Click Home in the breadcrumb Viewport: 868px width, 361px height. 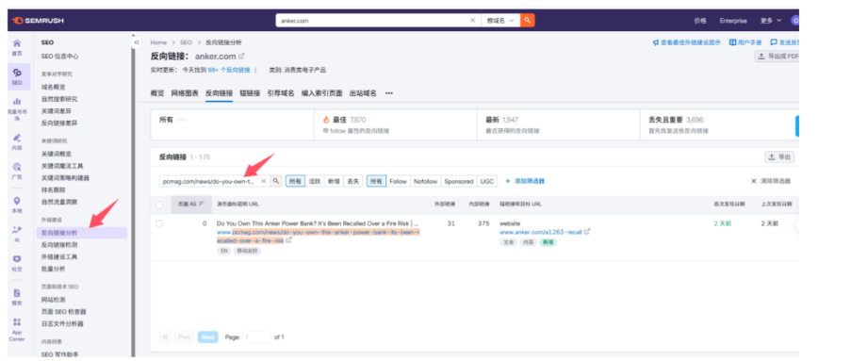[158, 42]
